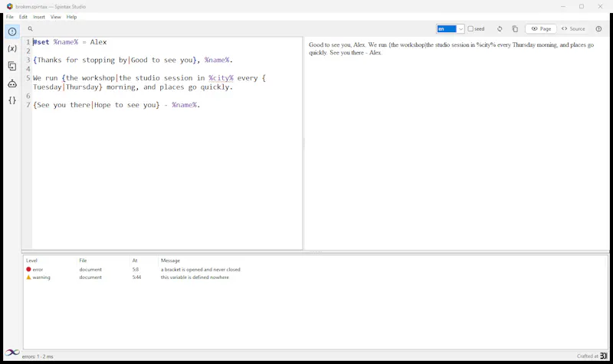Switch preview to Source view
Viewport: 613px width, 364px height.
tap(573, 29)
